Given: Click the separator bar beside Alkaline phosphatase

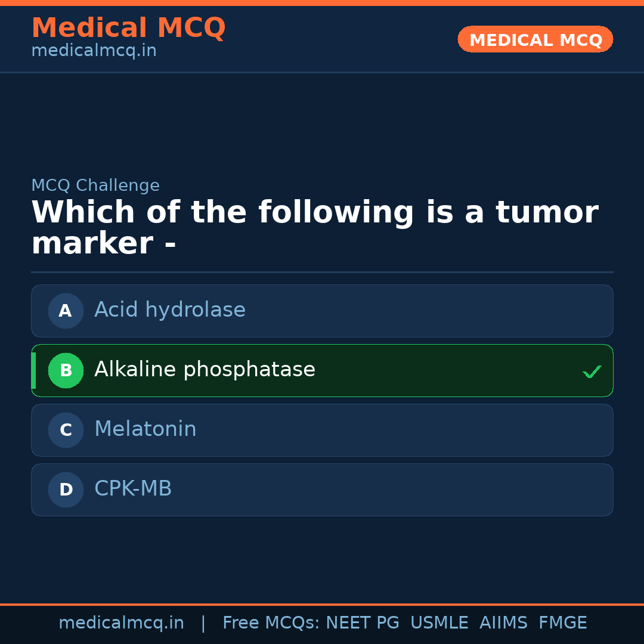Looking at the screenshot, I should pos(33,370).
